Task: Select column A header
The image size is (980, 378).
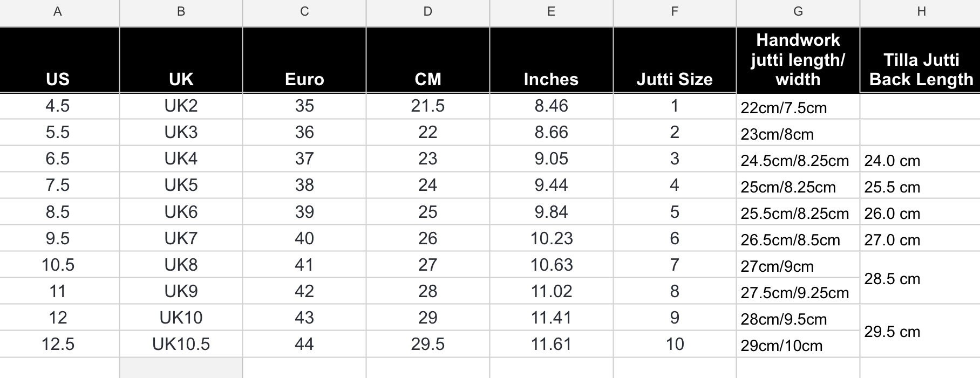Action: pos(58,12)
